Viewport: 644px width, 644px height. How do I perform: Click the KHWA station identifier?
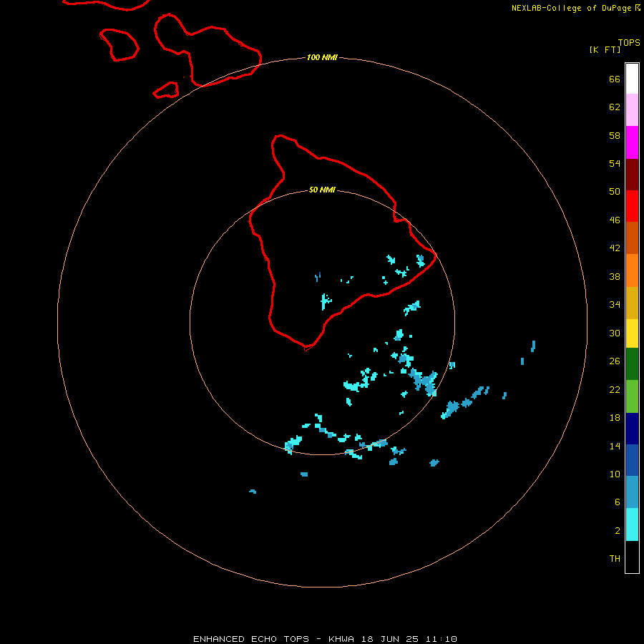(341, 639)
